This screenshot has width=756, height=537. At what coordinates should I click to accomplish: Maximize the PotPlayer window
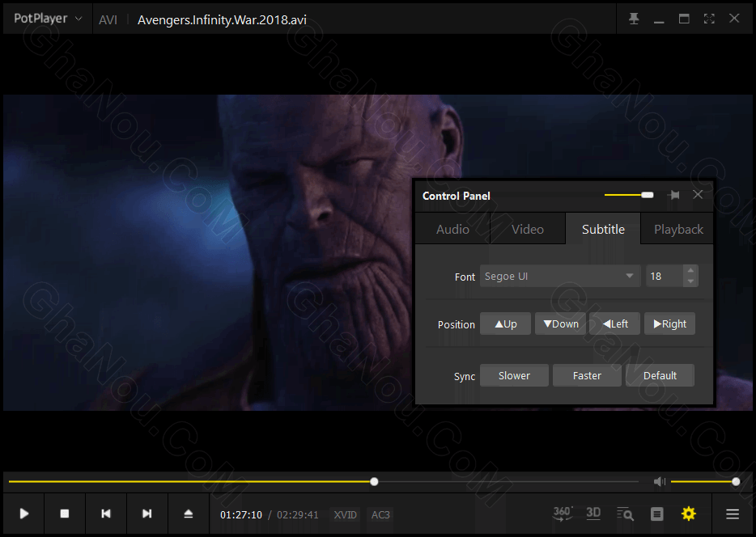[684, 19]
